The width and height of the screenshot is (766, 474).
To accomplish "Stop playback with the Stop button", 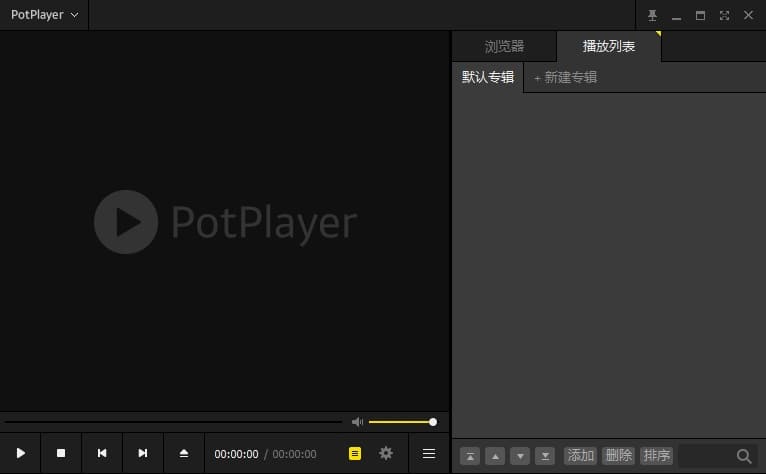I will [61, 453].
